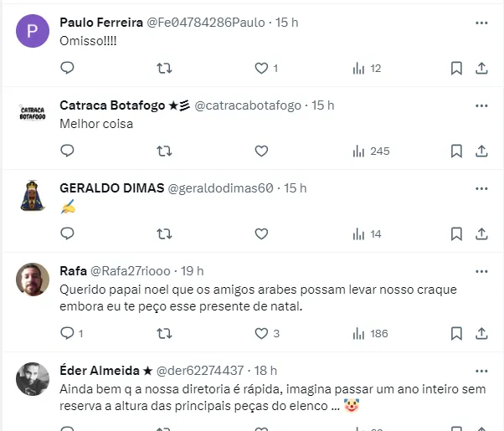Open Paulo Ferreira's purple P avatar

tap(33, 31)
